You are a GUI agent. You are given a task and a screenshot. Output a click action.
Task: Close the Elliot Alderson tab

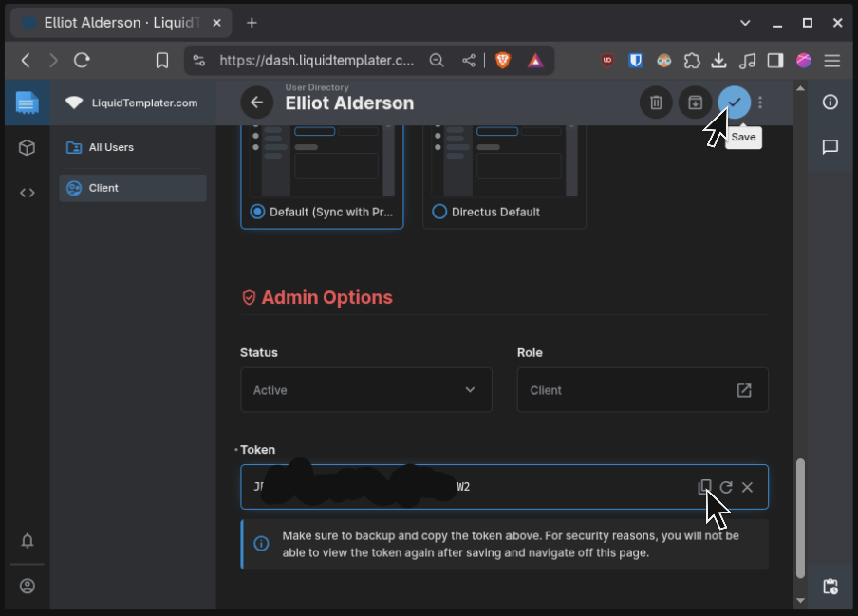tap(216, 23)
